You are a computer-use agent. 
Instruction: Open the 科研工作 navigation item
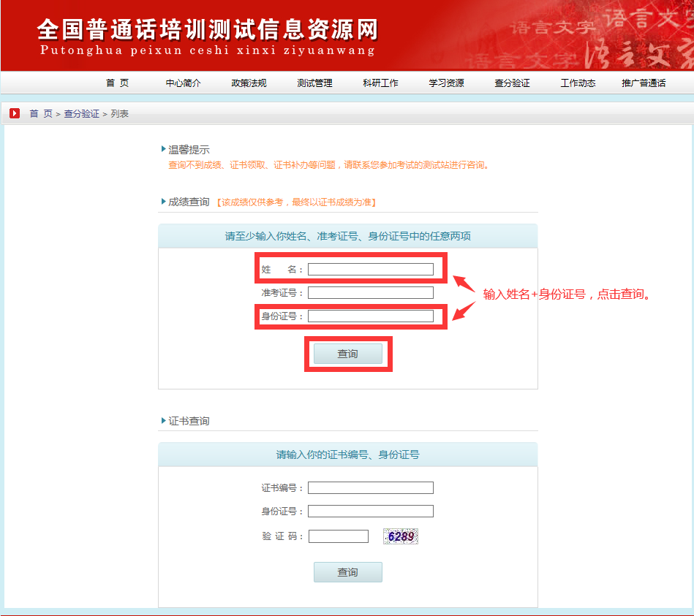click(380, 83)
